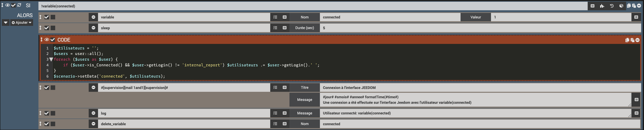Click the log Message field Utilisateur connecté
Screen dimensions: 644x130
tap(476, 113)
